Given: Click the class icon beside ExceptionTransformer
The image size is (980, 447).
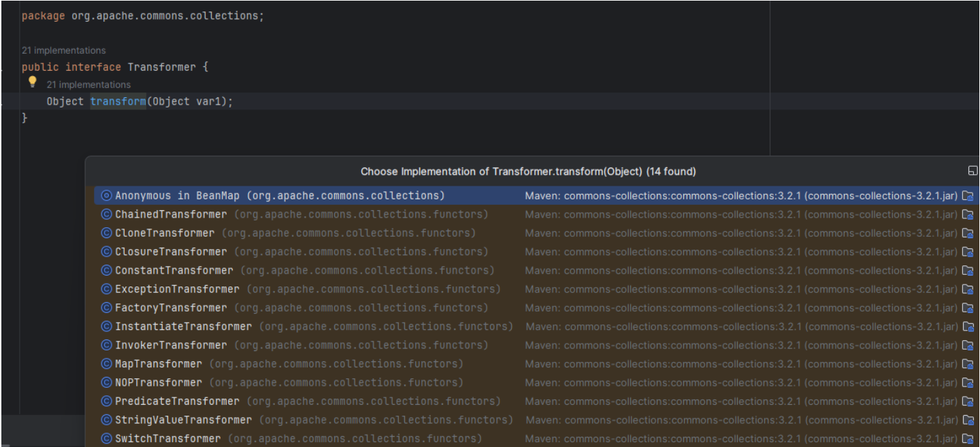Looking at the screenshot, I should point(106,289).
